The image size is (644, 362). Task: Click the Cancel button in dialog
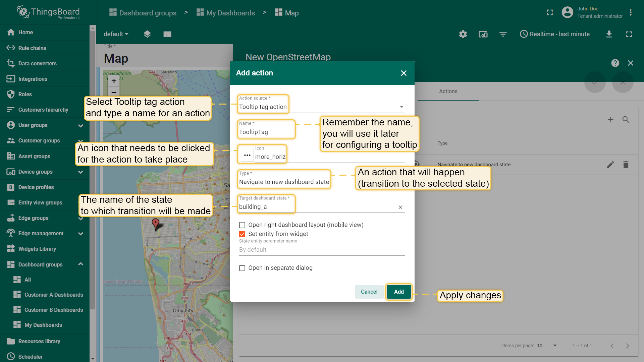point(369,292)
